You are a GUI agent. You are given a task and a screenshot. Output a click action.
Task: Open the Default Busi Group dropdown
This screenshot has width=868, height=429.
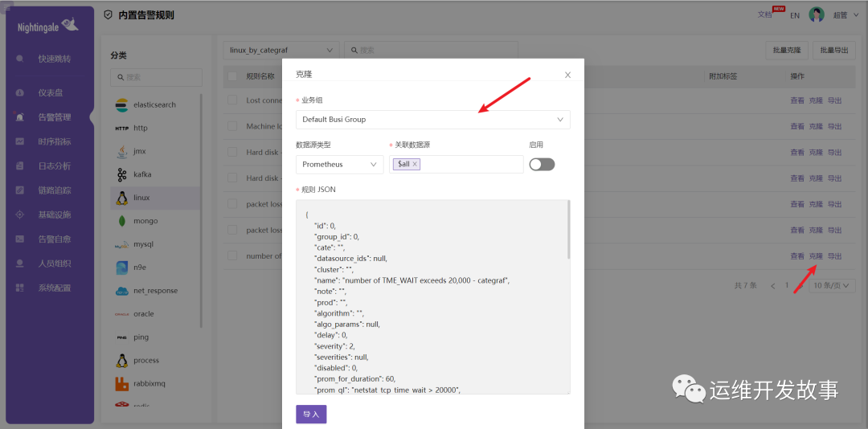pyautogui.click(x=432, y=120)
